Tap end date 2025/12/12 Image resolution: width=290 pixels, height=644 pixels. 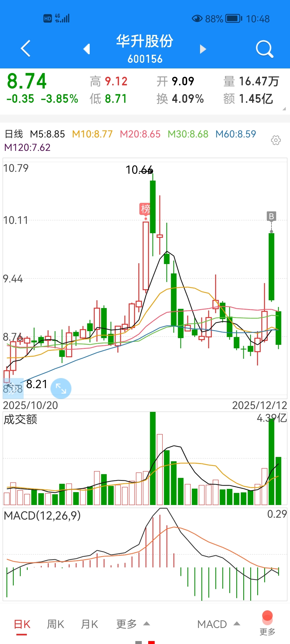coord(260,405)
